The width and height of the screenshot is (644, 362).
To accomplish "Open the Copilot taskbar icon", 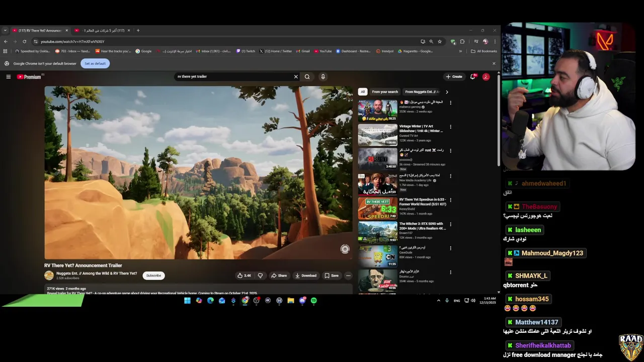I will (199, 301).
